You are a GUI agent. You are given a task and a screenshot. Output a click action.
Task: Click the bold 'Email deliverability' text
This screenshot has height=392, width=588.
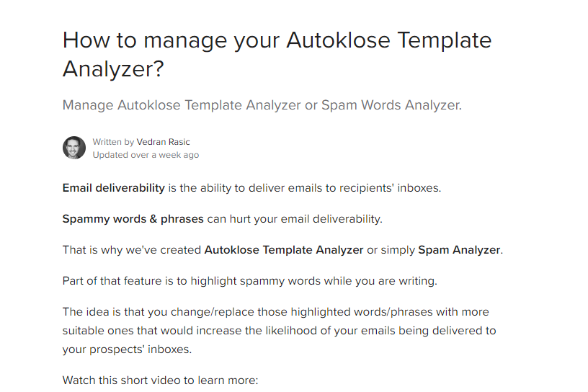(114, 188)
